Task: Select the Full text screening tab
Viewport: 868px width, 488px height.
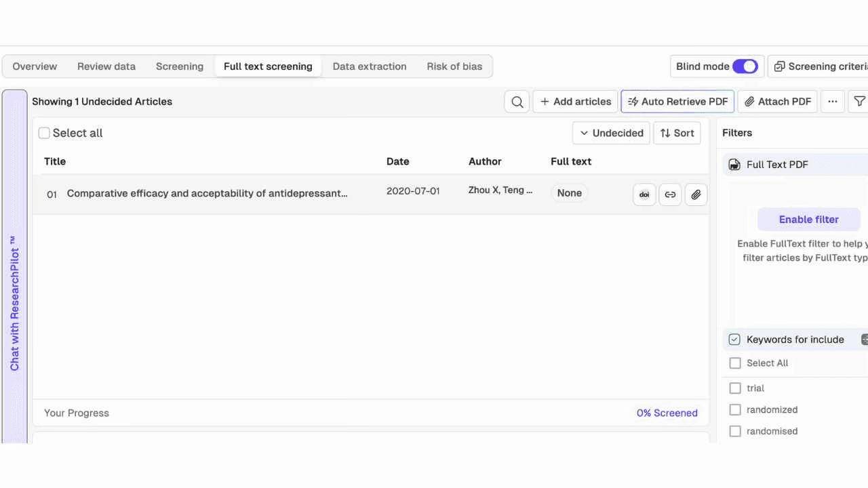Action: coord(268,66)
